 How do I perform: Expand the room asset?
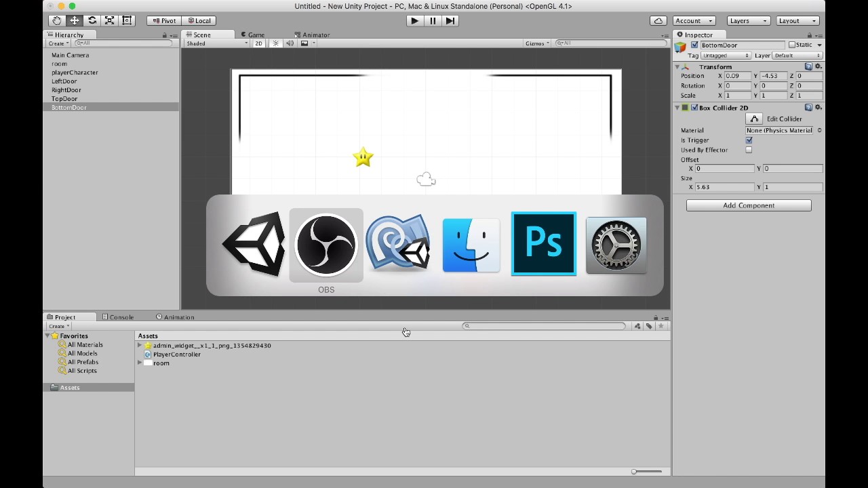click(140, 363)
